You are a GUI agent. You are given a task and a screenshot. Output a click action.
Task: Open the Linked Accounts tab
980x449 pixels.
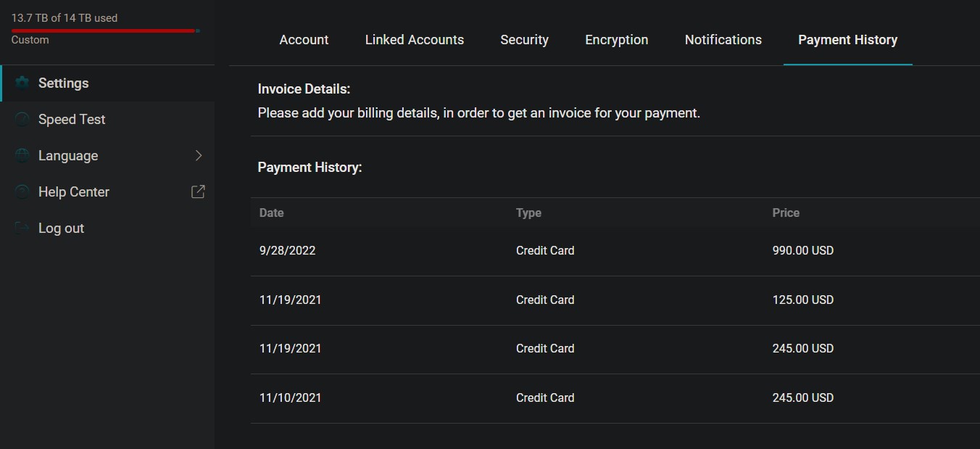414,40
